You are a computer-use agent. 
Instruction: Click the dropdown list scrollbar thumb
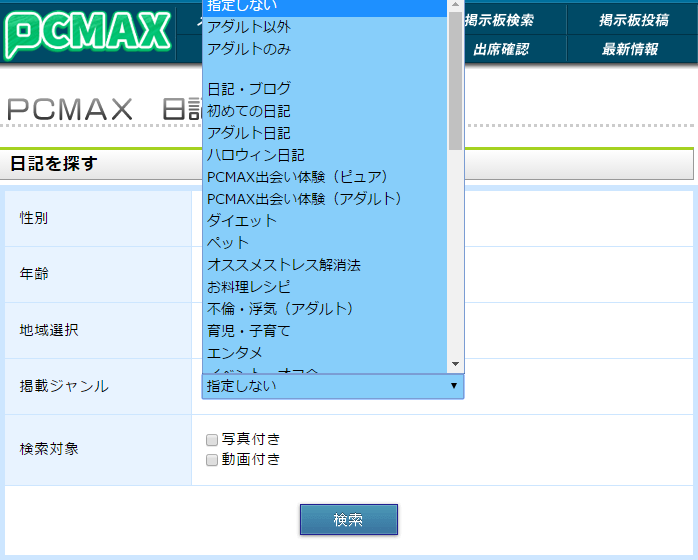click(x=455, y=81)
